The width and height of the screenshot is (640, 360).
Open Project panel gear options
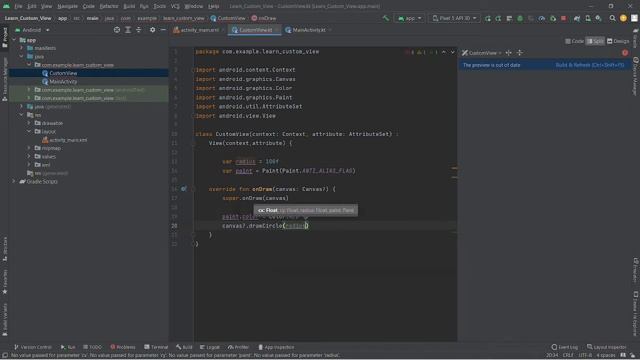tap(152, 30)
